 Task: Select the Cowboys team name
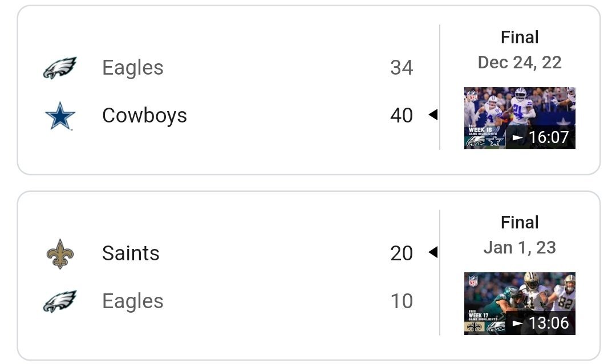[144, 116]
